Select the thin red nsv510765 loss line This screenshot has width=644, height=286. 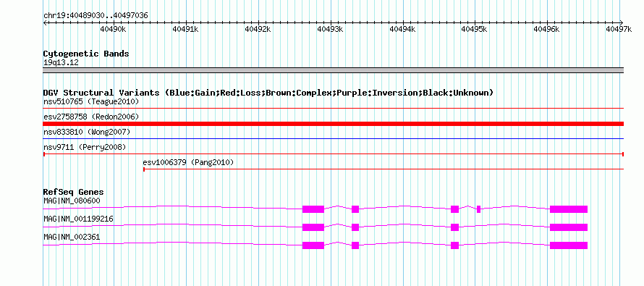[334, 109]
